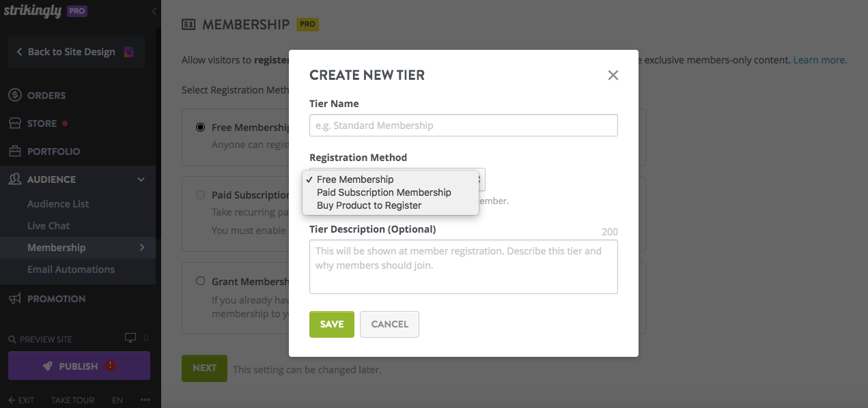The height and width of the screenshot is (408, 868).
Task: Open the Learn more link
Action: 819,59
